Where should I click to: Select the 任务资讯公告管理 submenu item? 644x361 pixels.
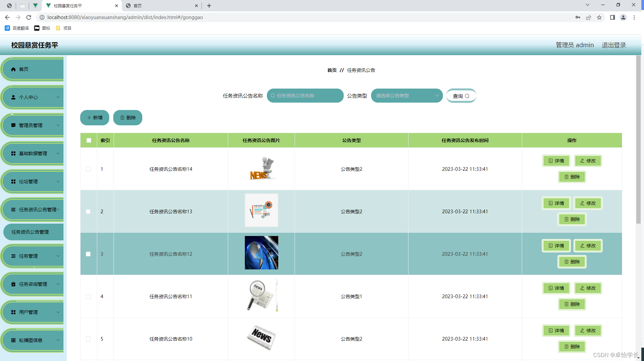[30, 232]
